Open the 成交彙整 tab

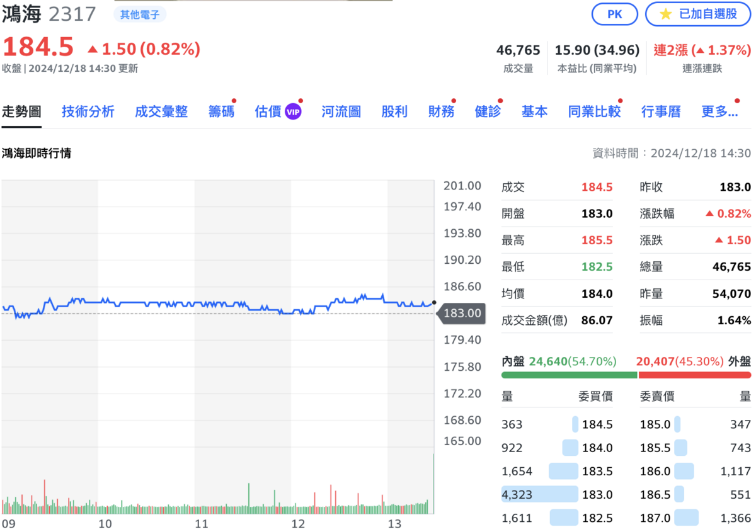tap(161, 112)
